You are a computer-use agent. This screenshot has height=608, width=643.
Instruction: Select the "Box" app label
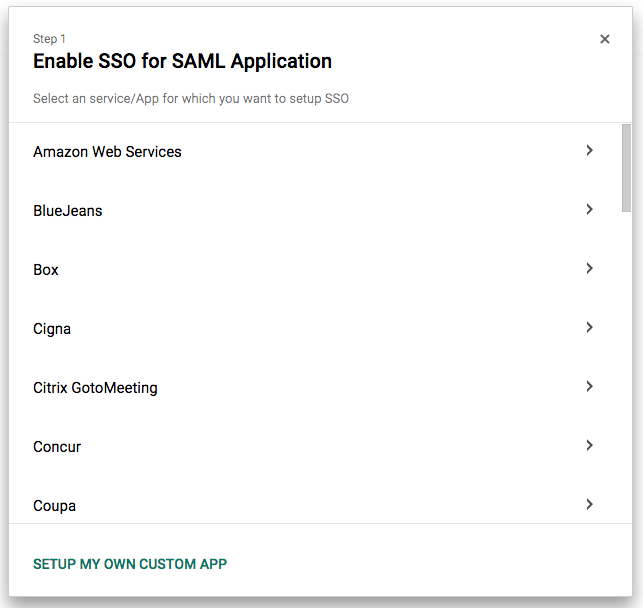click(x=46, y=270)
